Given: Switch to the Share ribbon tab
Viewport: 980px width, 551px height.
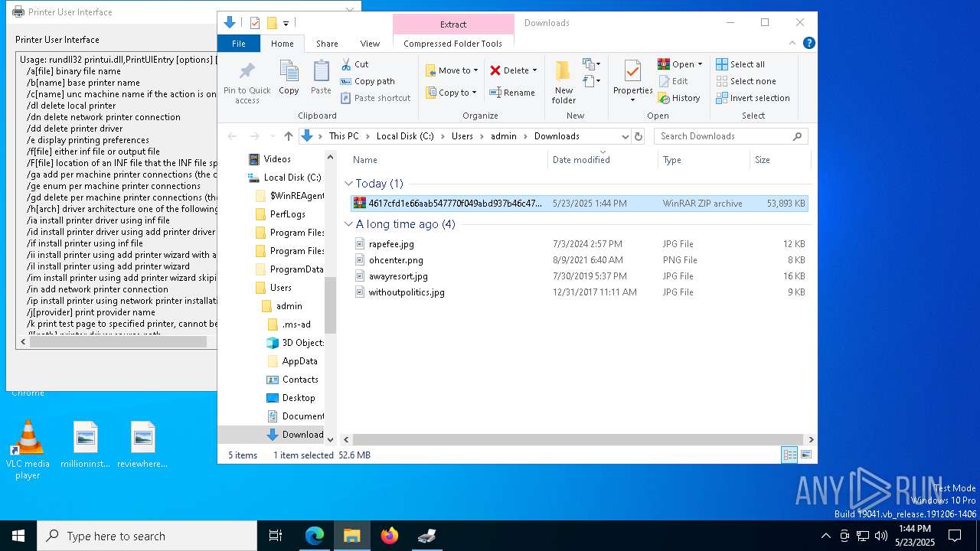Looking at the screenshot, I should click(327, 44).
